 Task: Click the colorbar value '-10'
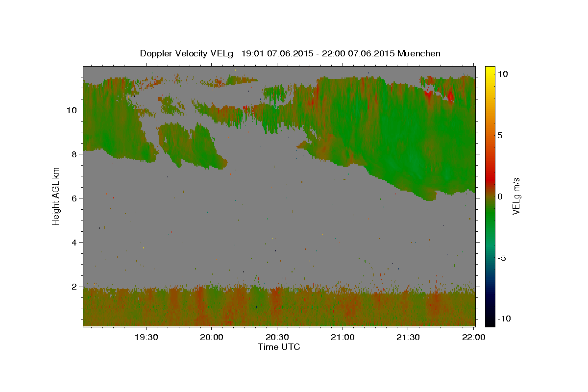504,318
